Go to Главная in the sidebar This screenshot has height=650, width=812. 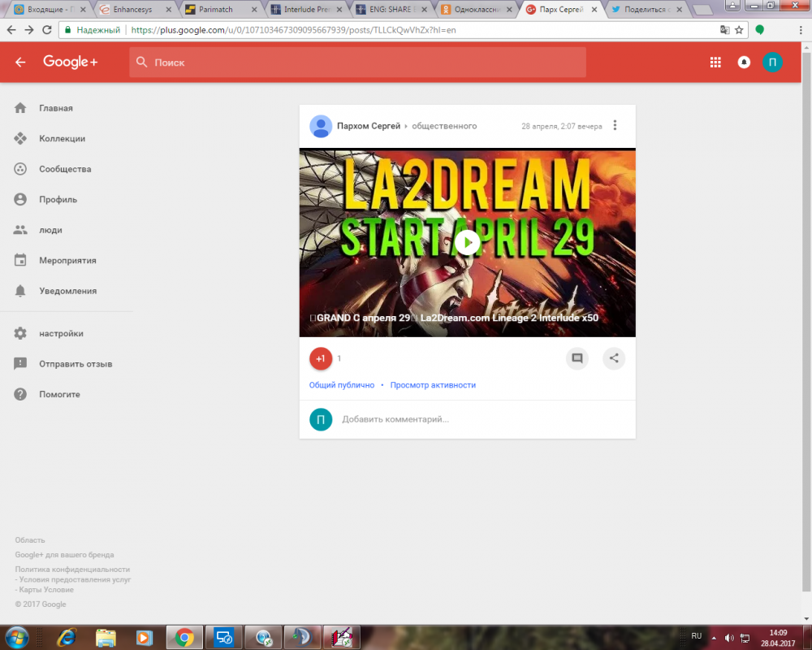tap(56, 108)
